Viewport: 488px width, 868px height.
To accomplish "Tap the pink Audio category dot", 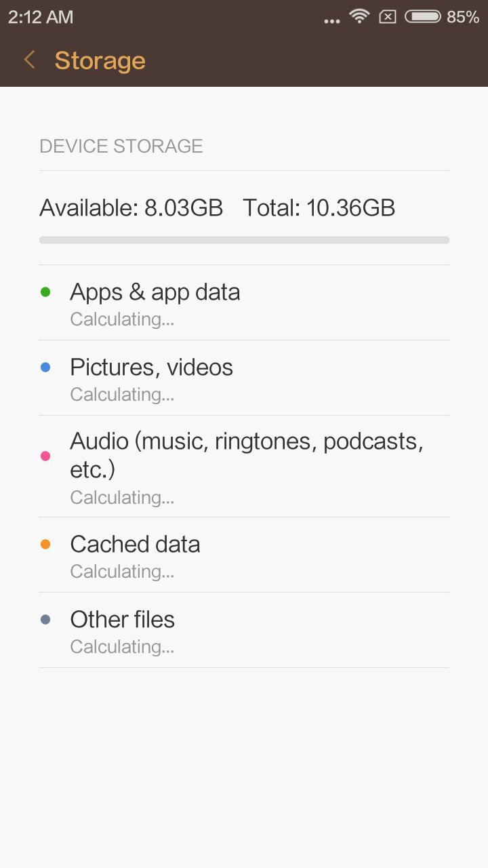I will [45, 456].
